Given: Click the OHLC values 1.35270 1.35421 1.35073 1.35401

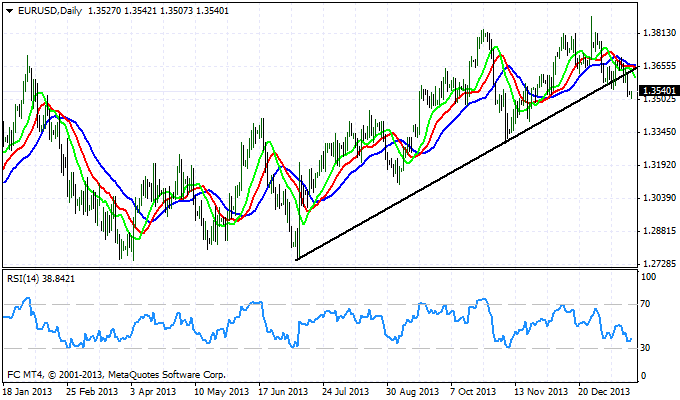Looking at the screenshot, I should coord(158,11).
